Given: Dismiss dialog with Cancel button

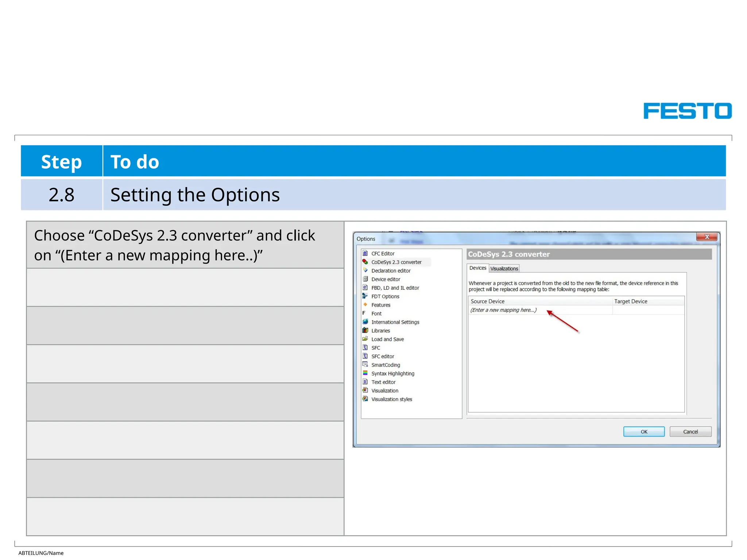Looking at the screenshot, I should 690,432.
